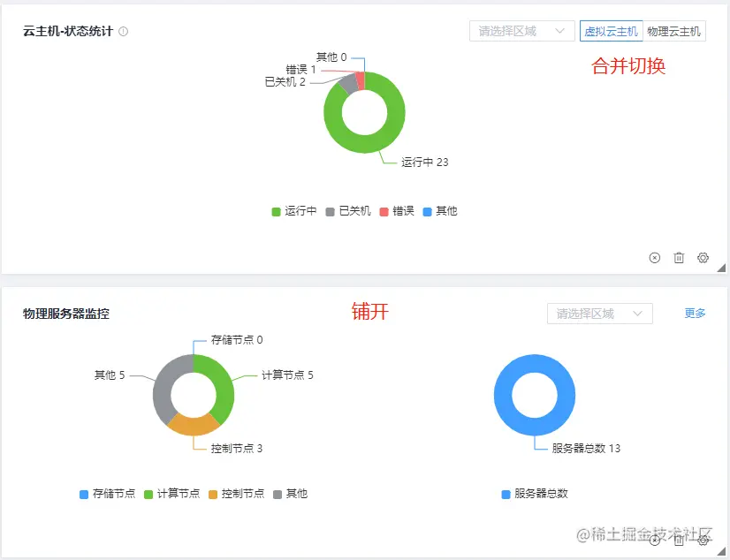730x560 pixels.
Task: Toggle 存储节点 legend item
Action: tap(108, 494)
